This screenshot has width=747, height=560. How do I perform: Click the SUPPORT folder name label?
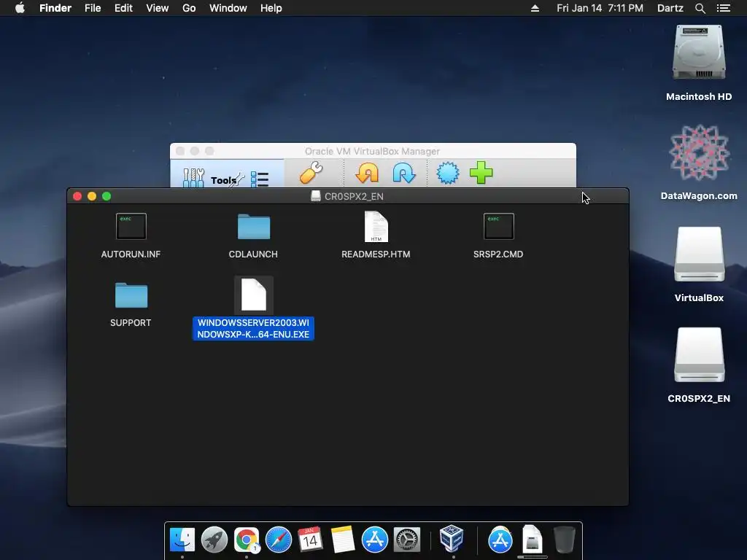pyautogui.click(x=131, y=323)
